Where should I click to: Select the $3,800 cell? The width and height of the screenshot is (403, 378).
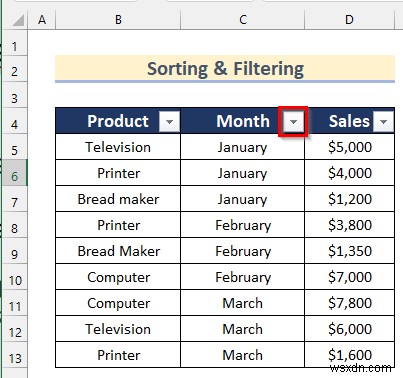(350, 225)
